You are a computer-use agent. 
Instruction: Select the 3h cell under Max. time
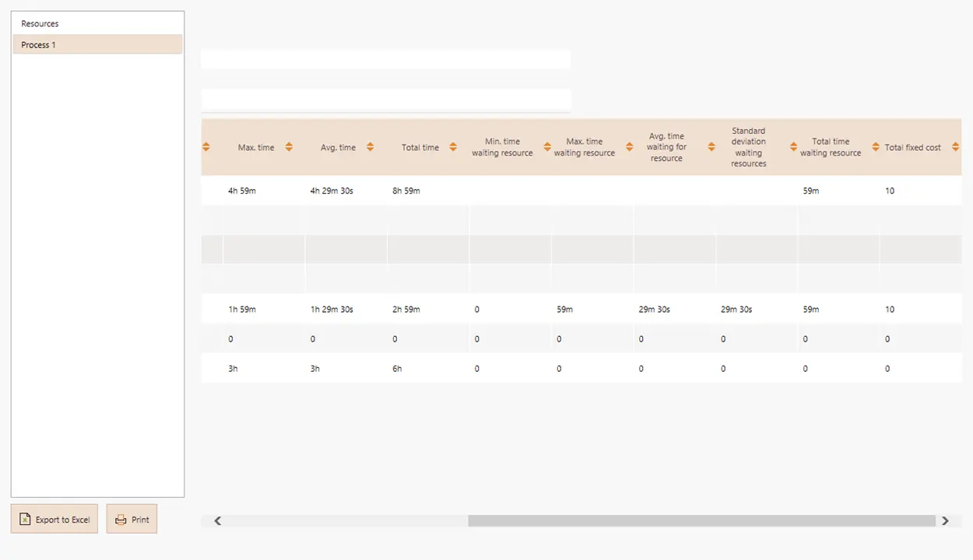pos(233,369)
